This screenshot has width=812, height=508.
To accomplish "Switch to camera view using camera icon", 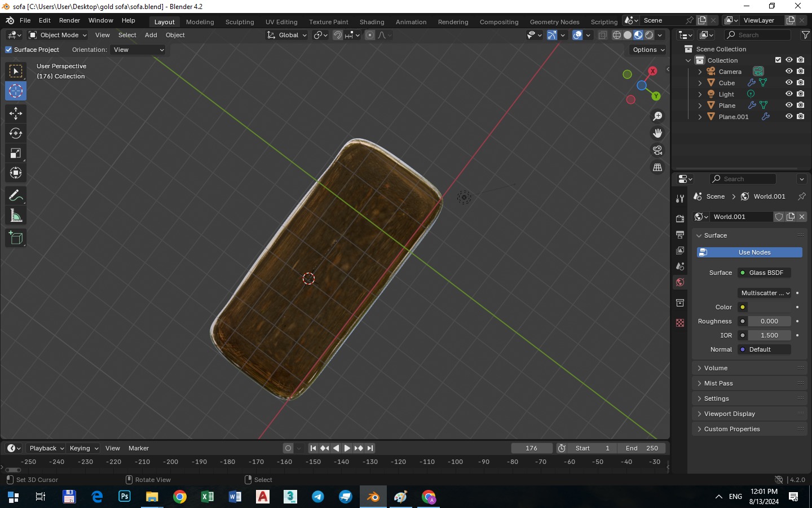I will tap(657, 150).
